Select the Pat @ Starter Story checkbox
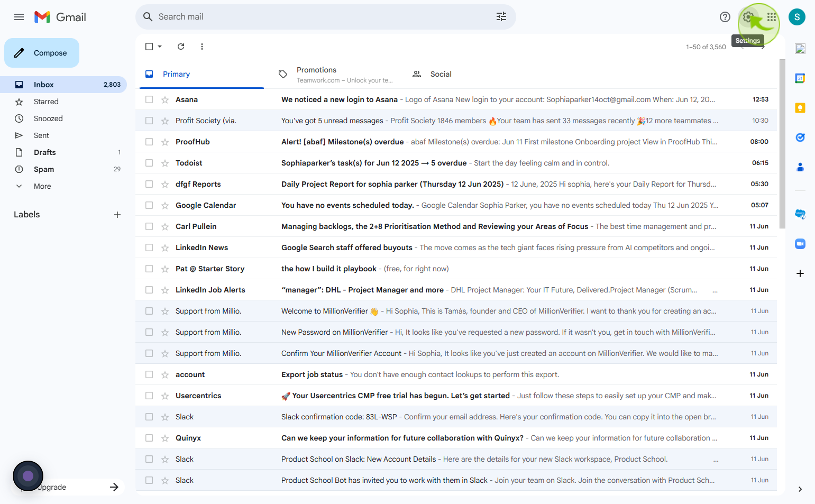Viewport: 815px width, 504px height. click(x=149, y=269)
